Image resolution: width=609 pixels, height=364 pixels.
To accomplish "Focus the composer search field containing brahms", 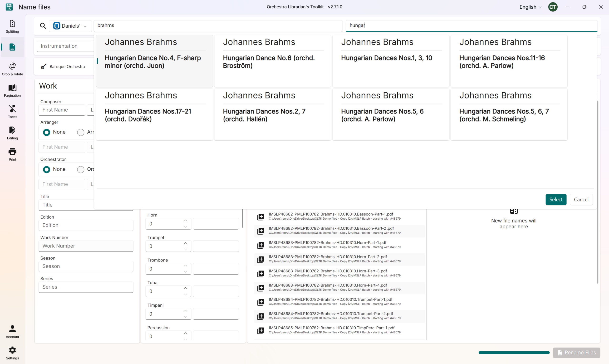I will tap(218, 26).
